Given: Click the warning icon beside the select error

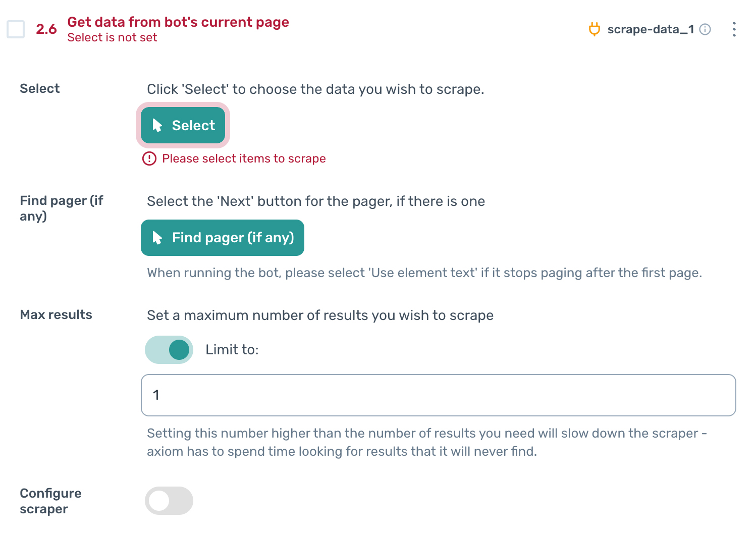Looking at the screenshot, I should [149, 158].
